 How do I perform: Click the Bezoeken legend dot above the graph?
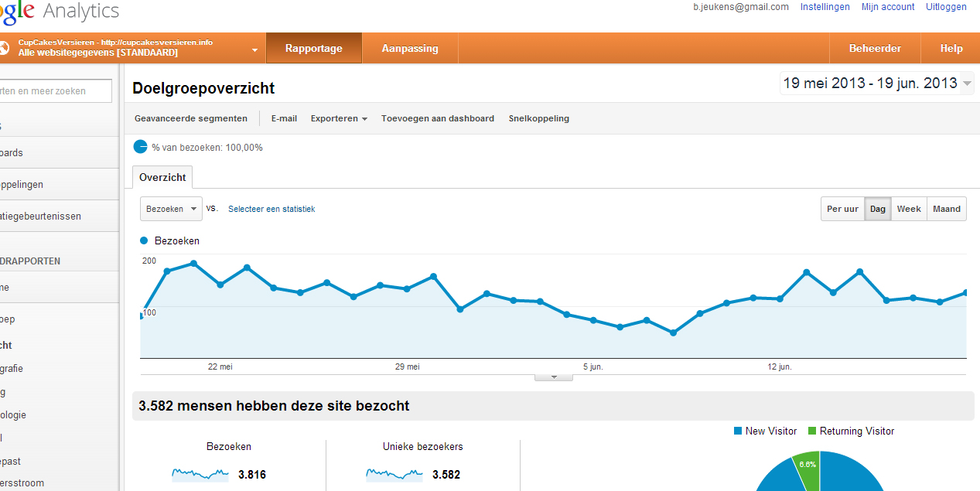144,241
